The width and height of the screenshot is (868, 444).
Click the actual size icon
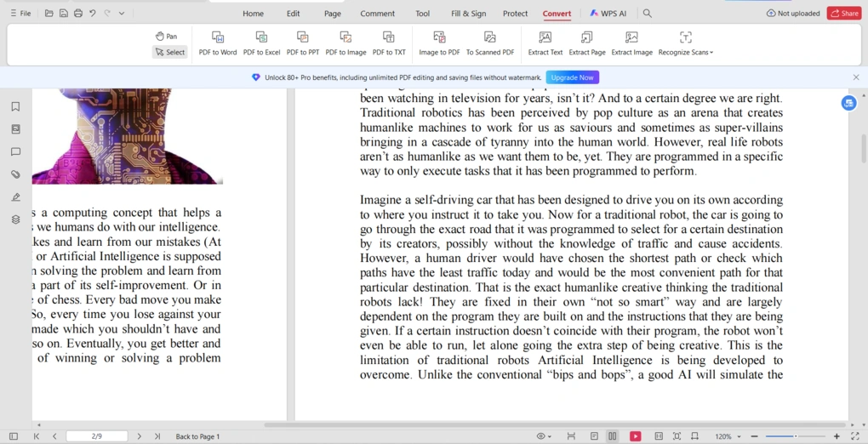click(659, 436)
